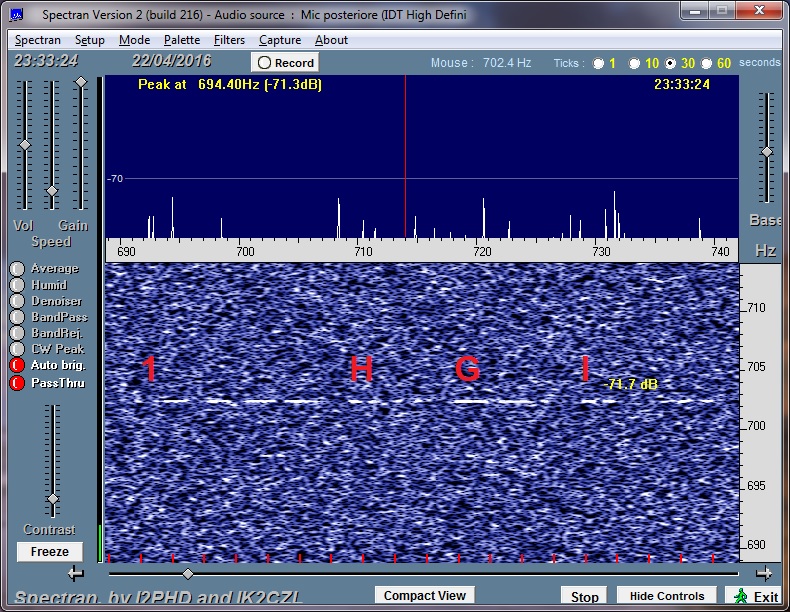Click the Freeze button

[x=49, y=552]
